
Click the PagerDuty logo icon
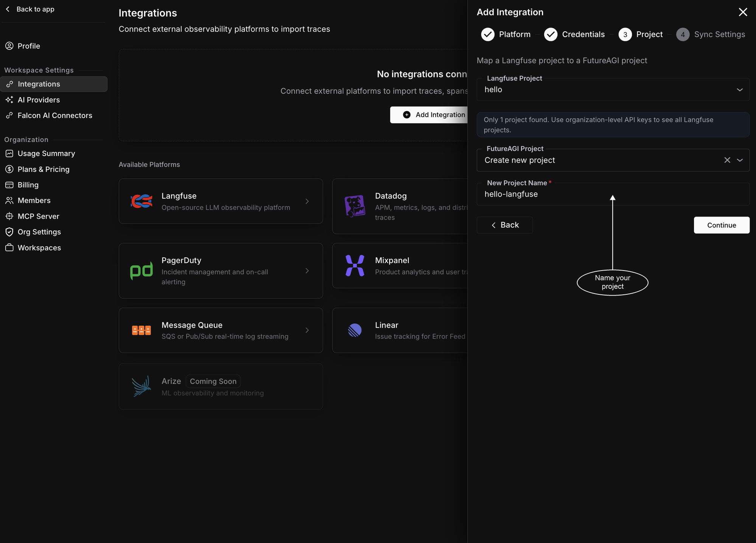click(x=141, y=271)
